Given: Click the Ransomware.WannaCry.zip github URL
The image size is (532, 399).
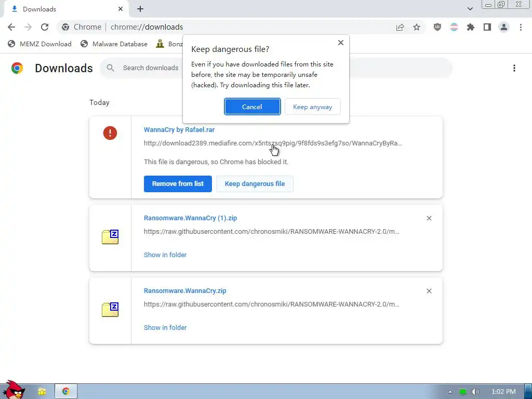Looking at the screenshot, I should 271,304.
